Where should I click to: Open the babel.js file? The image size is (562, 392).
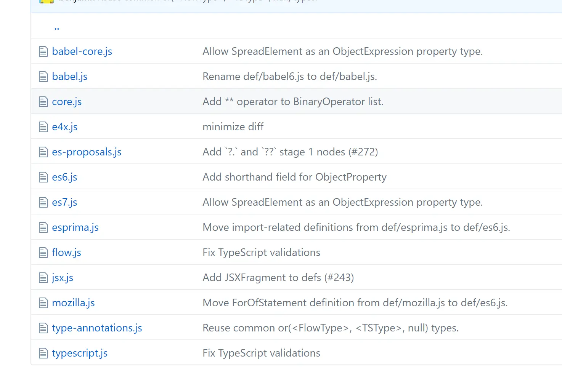point(70,77)
